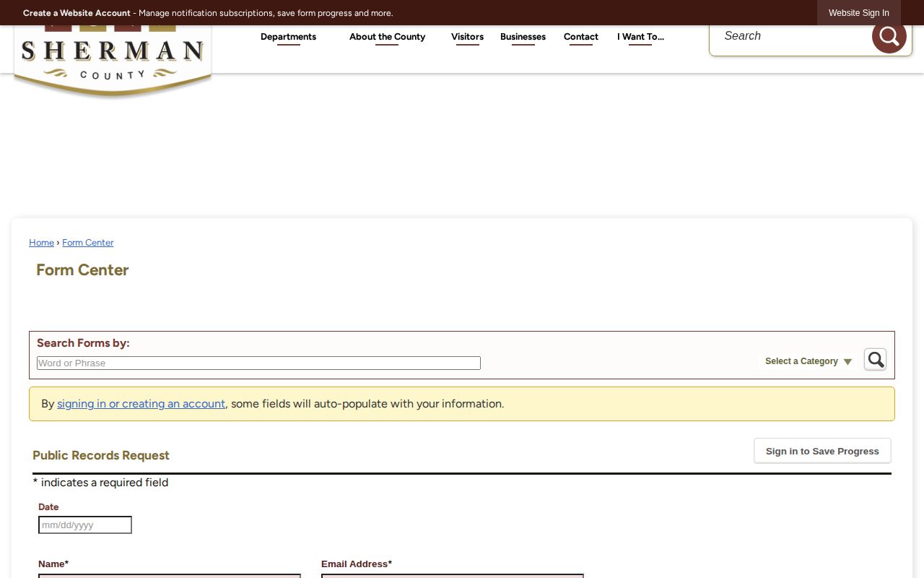Click the Date mm/dd/yyyy input field
924x578 pixels.
[85, 525]
